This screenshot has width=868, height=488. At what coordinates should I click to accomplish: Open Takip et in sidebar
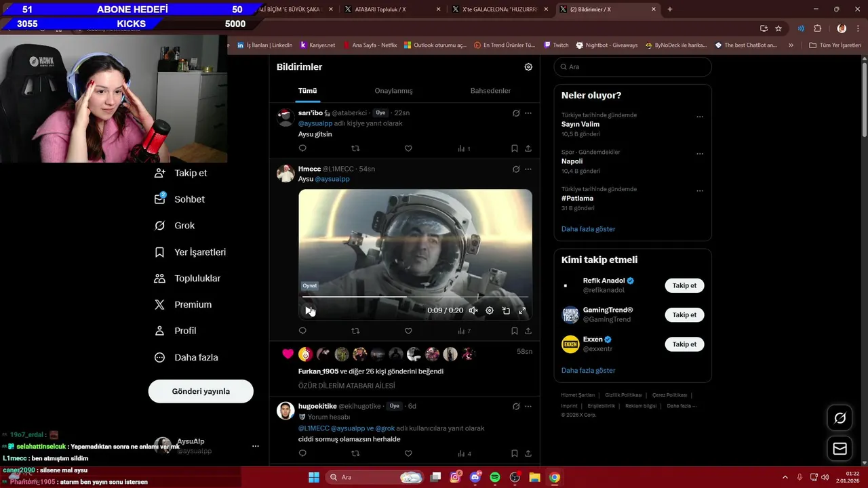tap(181, 173)
